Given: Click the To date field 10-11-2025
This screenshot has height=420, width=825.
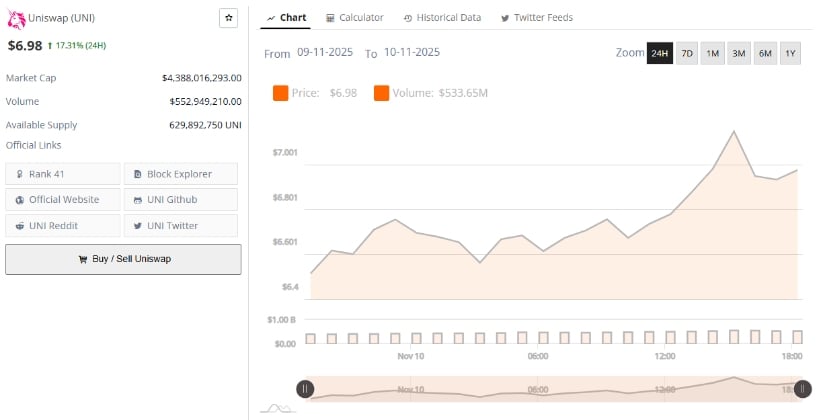Looking at the screenshot, I should [x=411, y=52].
